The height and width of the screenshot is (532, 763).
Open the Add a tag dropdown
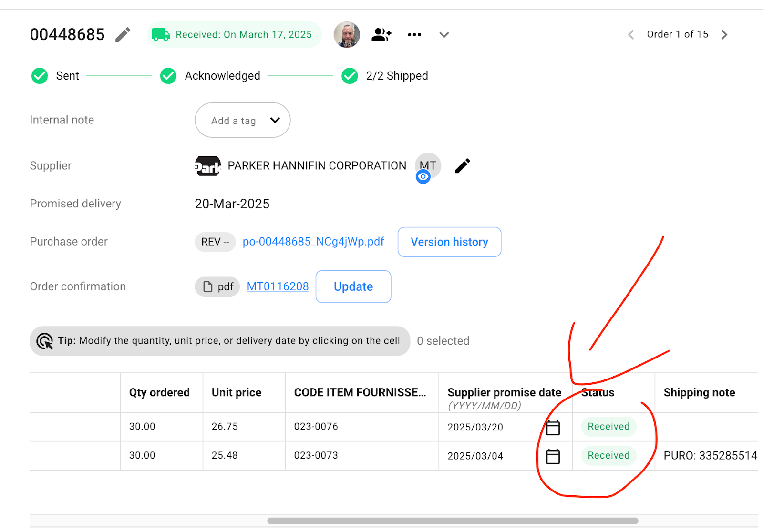pyautogui.click(x=242, y=121)
